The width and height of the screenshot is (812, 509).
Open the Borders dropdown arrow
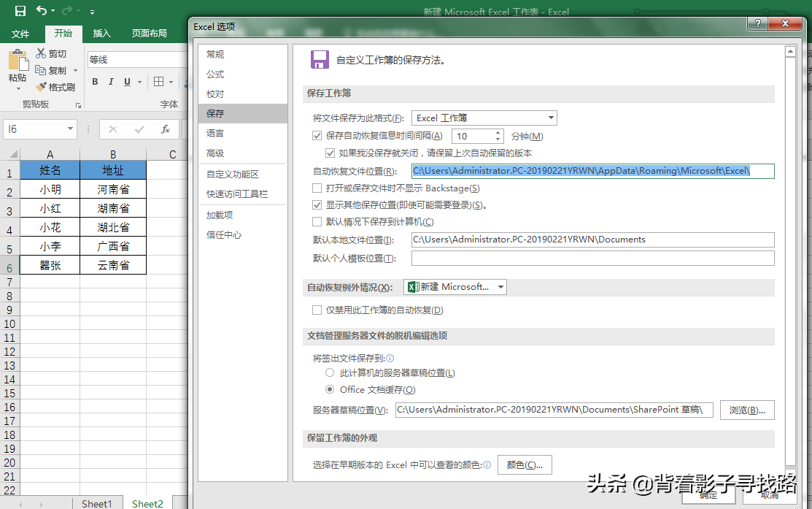point(171,82)
